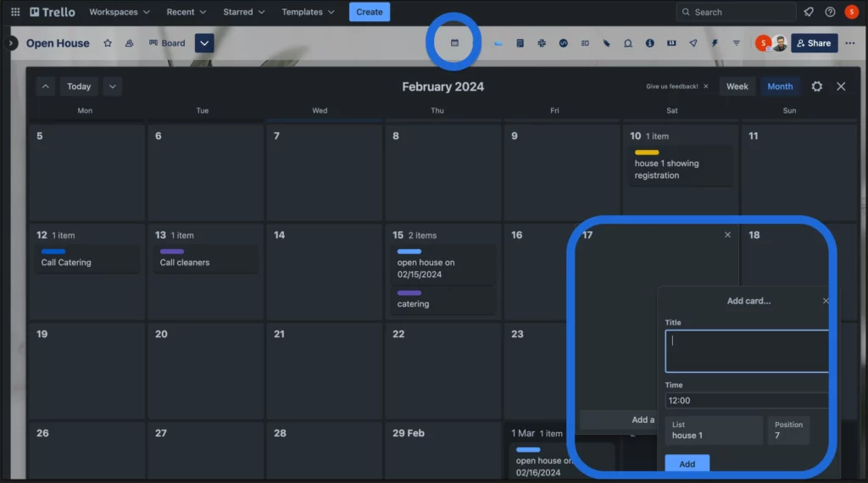This screenshot has height=483, width=868.
Task: Click the yellow label on house 1 showing card
Action: pos(647,153)
